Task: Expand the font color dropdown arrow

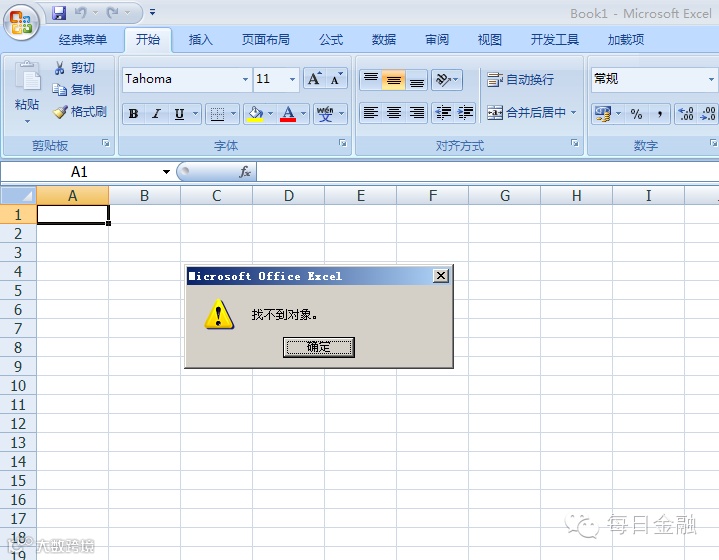Action: tap(304, 114)
